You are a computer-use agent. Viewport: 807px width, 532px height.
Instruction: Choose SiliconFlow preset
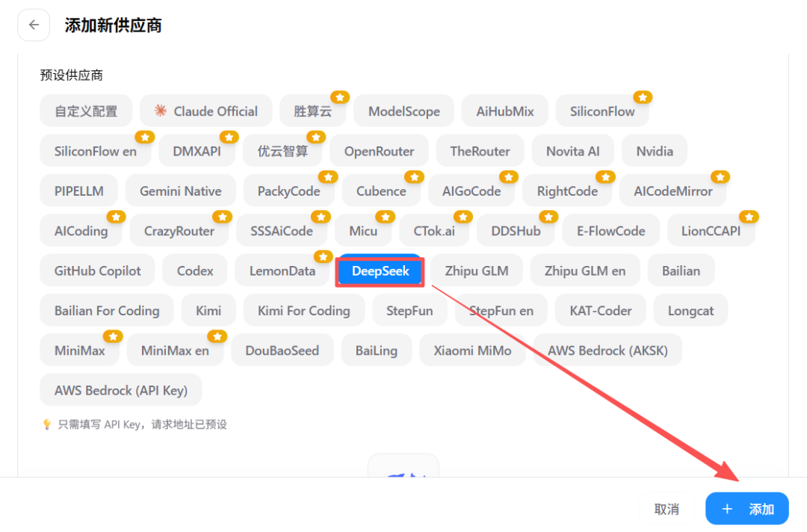click(602, 111)
